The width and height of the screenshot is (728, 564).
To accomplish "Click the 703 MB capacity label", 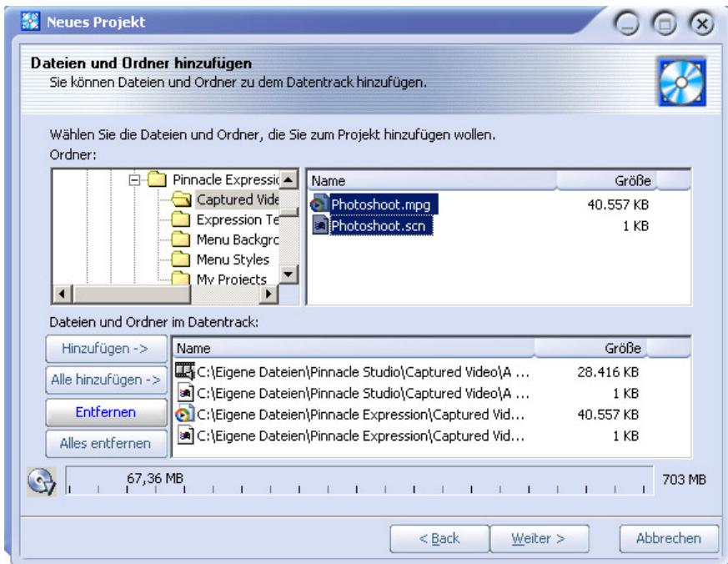I will click(684, 479).
